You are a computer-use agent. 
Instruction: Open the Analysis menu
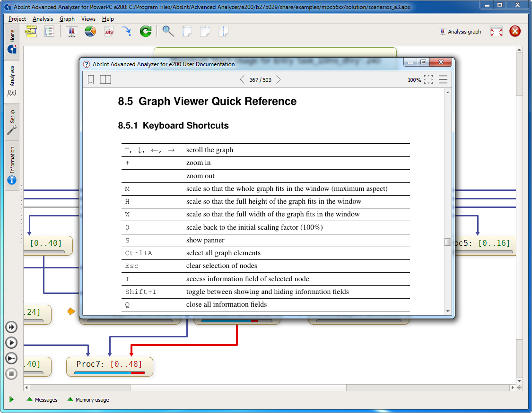pos(43,19)
